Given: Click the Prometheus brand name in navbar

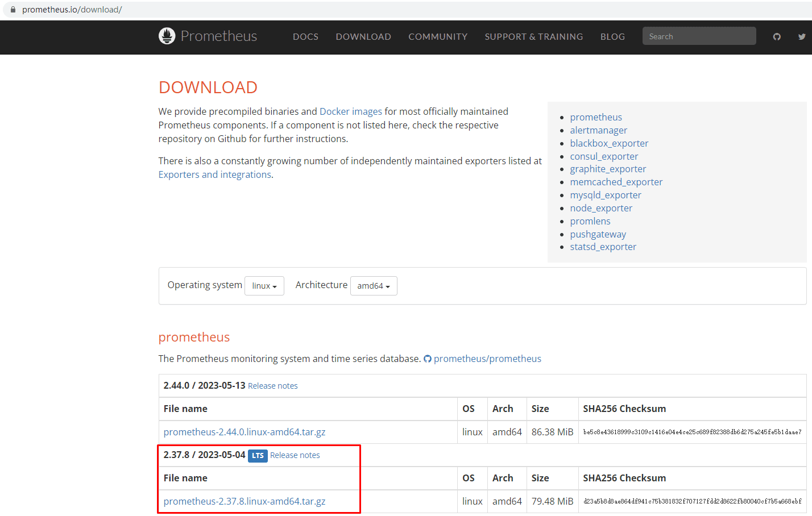Looking at the screenshot, I should coord(219,36).
